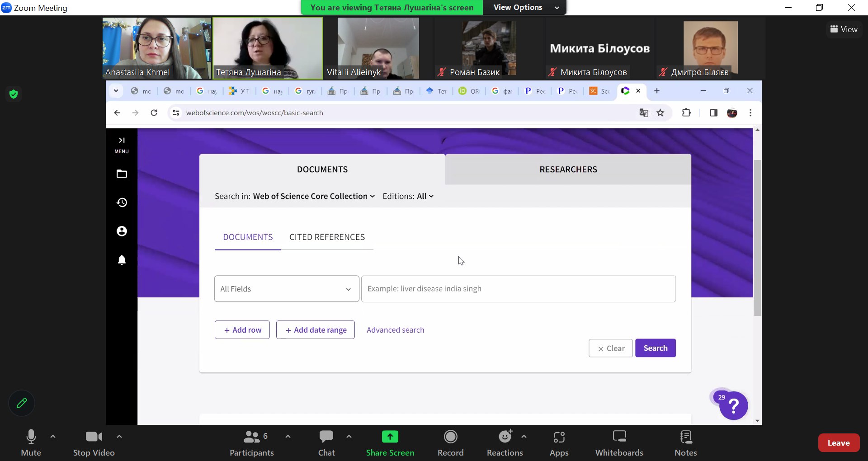Open a new browser tab with plus

[x=657, y=91]
